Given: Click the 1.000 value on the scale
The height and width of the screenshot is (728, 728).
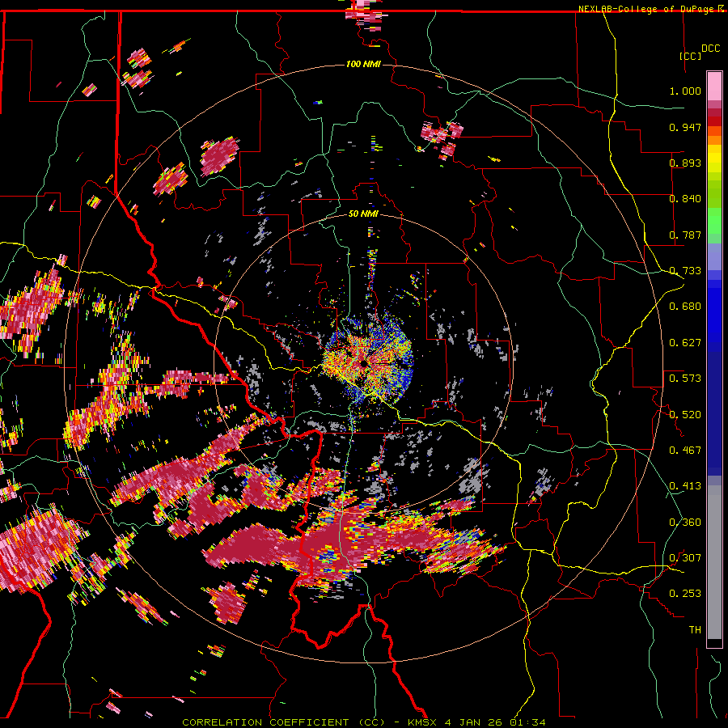Looking at the screenshot, I should point(685,91).
